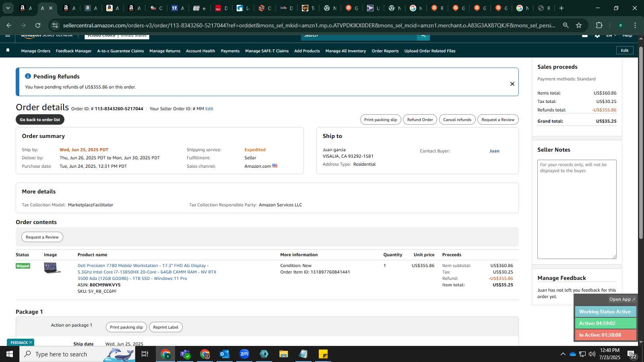644x362 pixels.
Task: Open the volume control in the tray
Action: [x=592, y=354]
